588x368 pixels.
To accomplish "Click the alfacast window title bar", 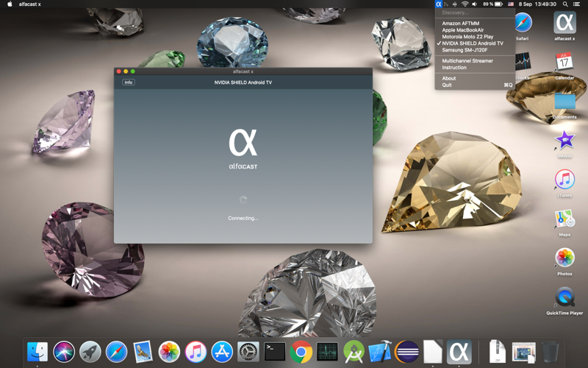I will pyautogui.click(x=243, y=71).
